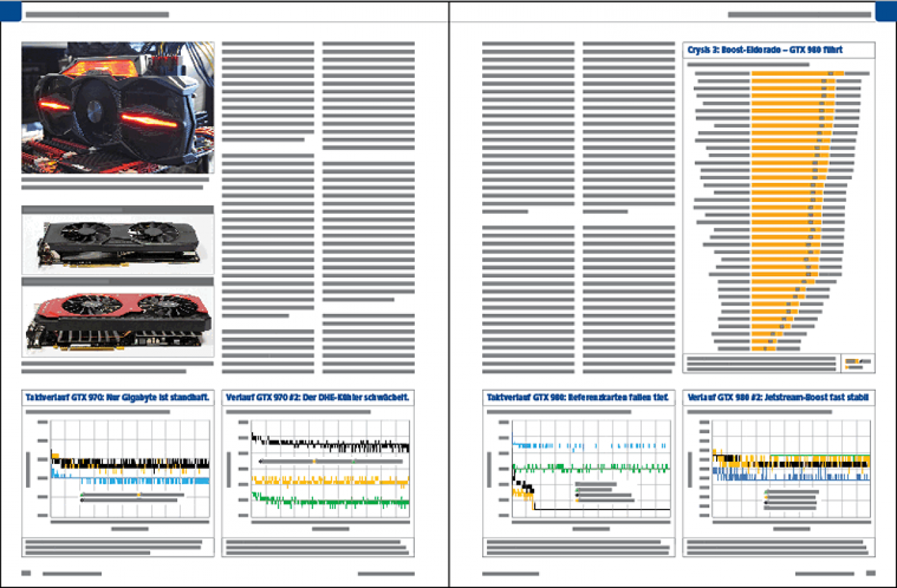Click the 'Taktverlauf GTX 980: Referenzkarten fallen tief' heading
Viewport: 897px width, 588px height.
(577, 397)
